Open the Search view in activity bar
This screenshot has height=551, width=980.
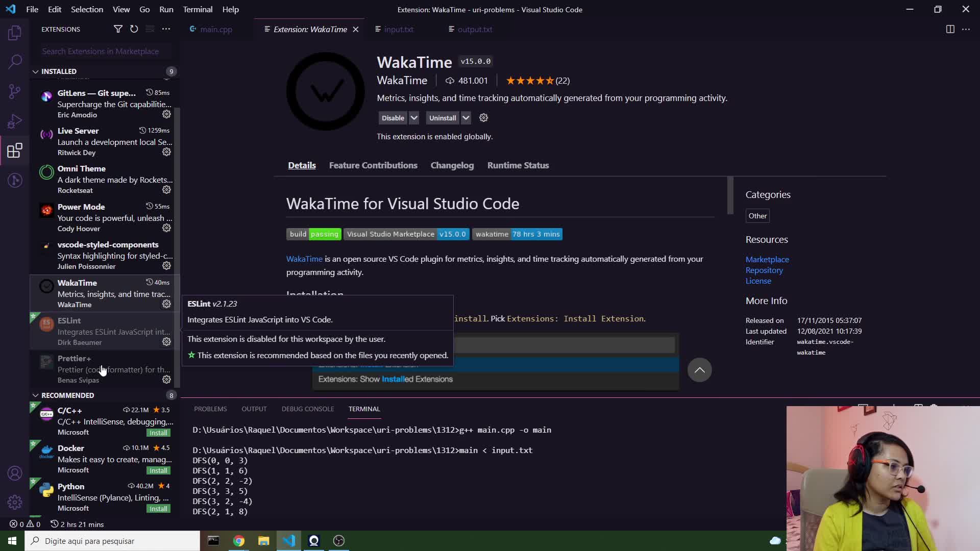pos(15,62)
